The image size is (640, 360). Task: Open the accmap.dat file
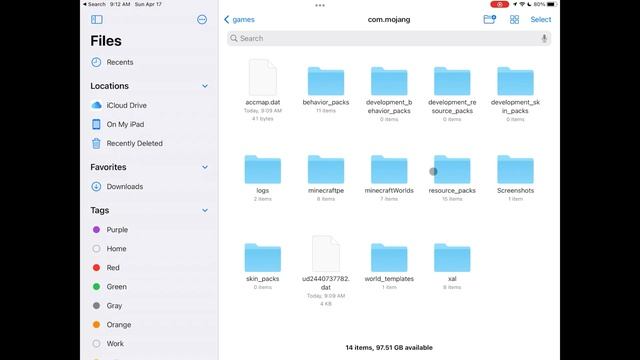pyautogui.click(x=262, y=78)
